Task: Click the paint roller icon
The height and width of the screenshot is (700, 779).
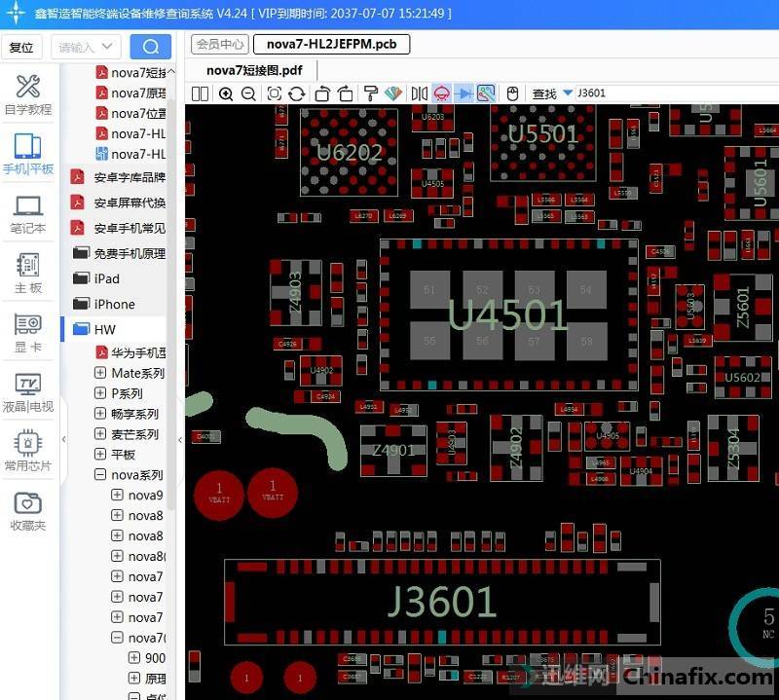Action: [x=370, y=93]
